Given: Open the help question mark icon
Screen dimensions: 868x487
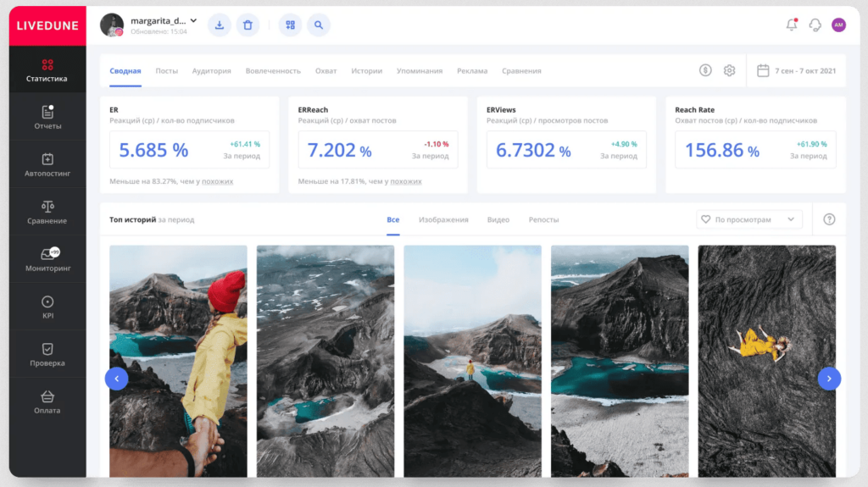Looking at the screenshot, I should coord(829,219).
